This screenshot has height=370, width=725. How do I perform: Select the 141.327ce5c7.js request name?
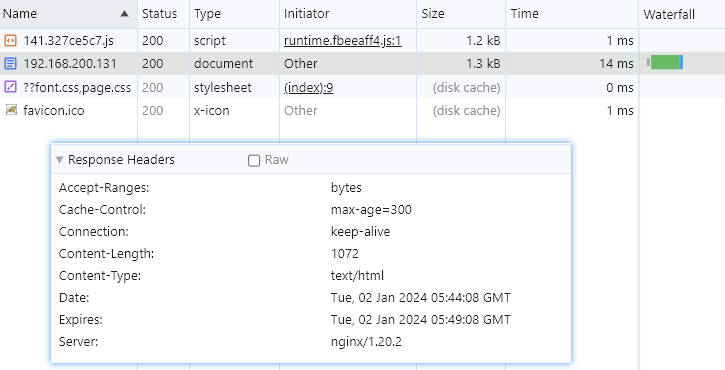[x=68, y=41]
